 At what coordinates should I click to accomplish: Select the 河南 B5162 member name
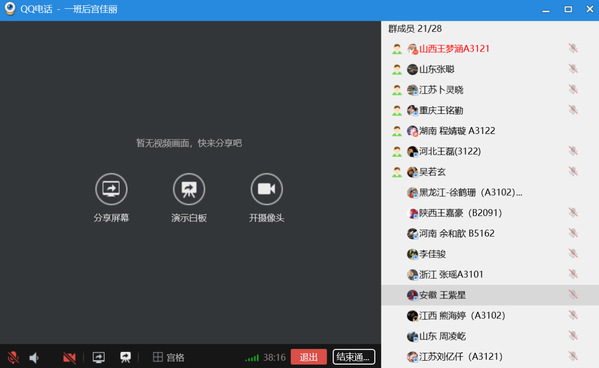tap(457, 233)
